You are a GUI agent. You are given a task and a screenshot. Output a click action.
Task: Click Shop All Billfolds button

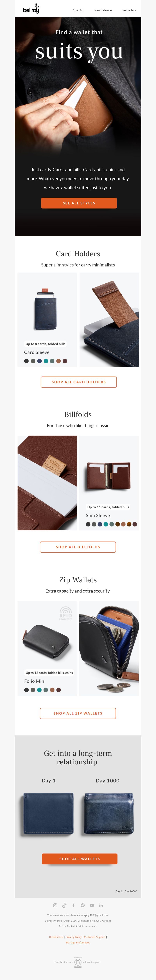point(78,547)
